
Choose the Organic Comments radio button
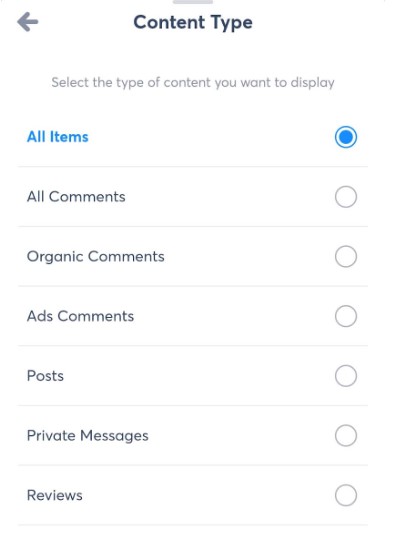[x=346, y=257]
